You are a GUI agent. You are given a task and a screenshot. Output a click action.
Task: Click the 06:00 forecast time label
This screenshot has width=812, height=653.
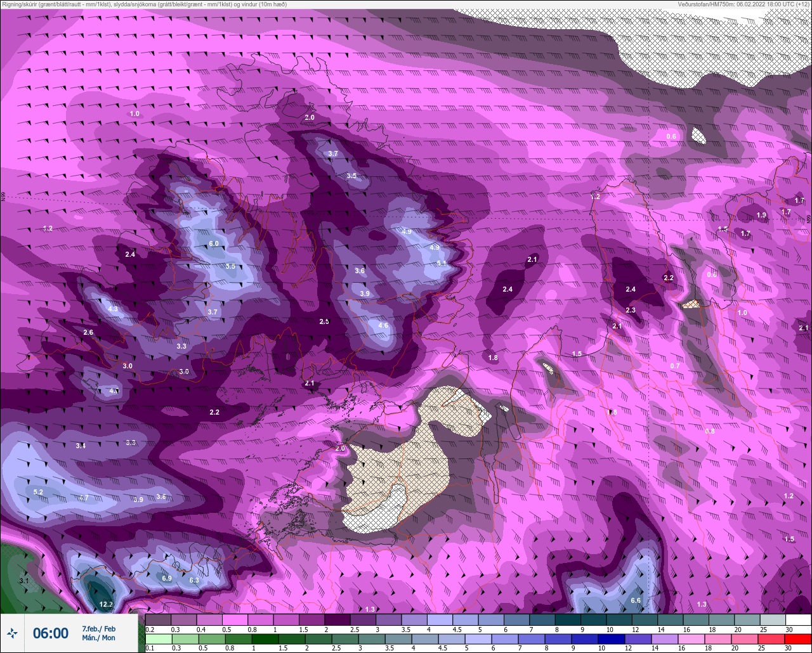point(51,633)
